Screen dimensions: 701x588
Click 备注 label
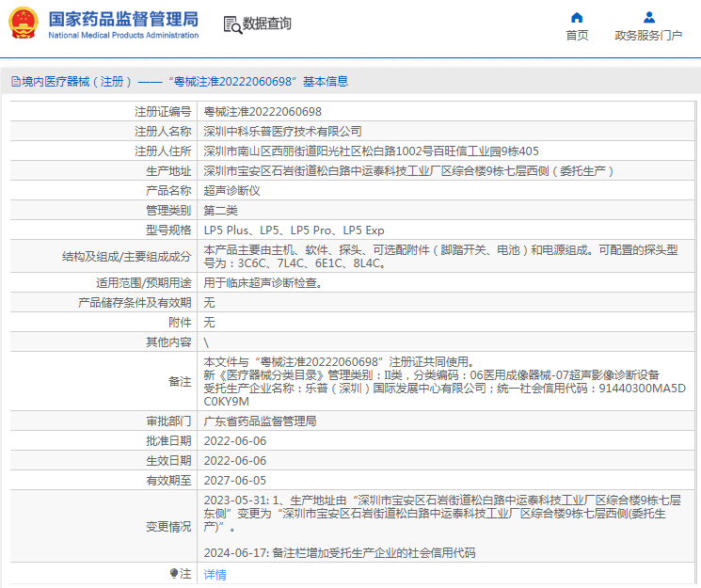click(x=180, y=381)
